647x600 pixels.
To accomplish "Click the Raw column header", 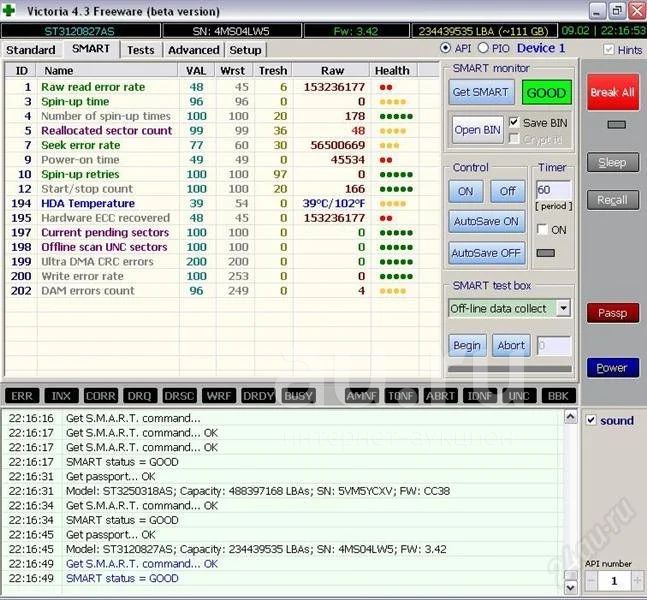I will coord(331,71).
